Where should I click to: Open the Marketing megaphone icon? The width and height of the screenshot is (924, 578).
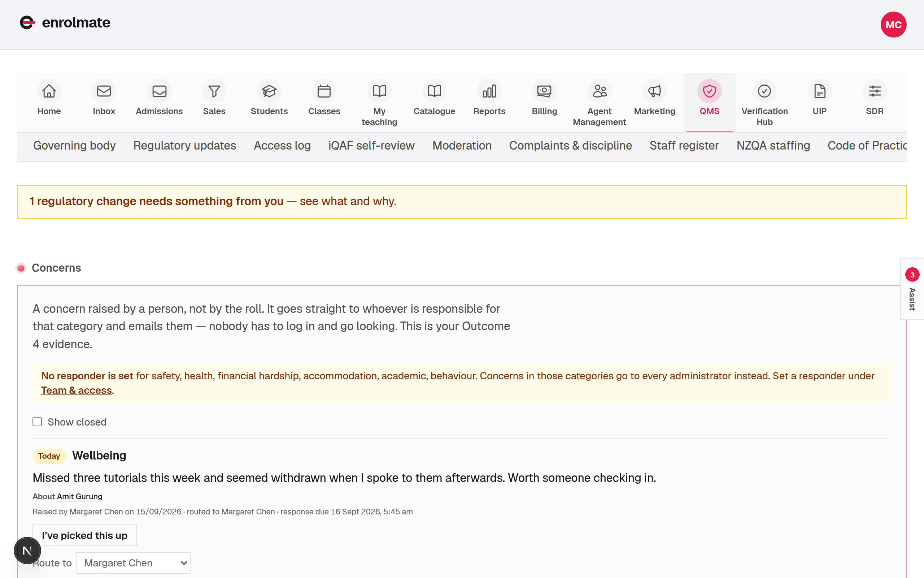coord(655,91)
